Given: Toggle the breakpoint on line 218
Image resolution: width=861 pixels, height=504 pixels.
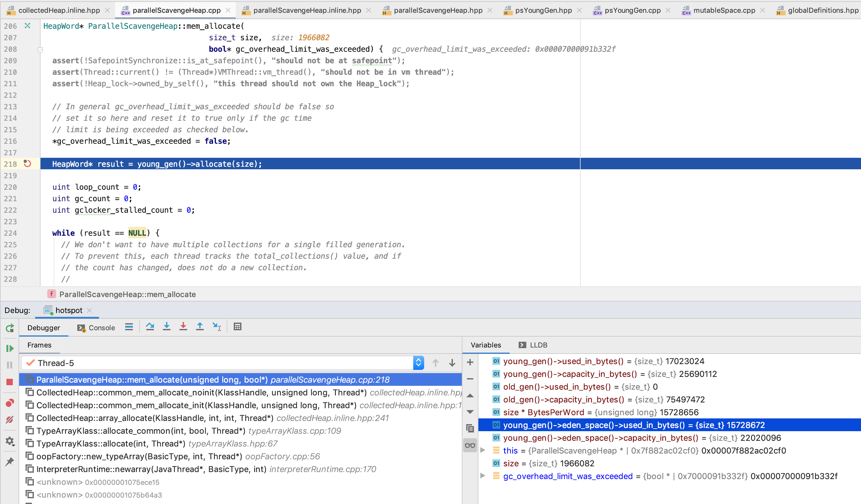Looking at the screenshot, I should [x=27, y=164].
